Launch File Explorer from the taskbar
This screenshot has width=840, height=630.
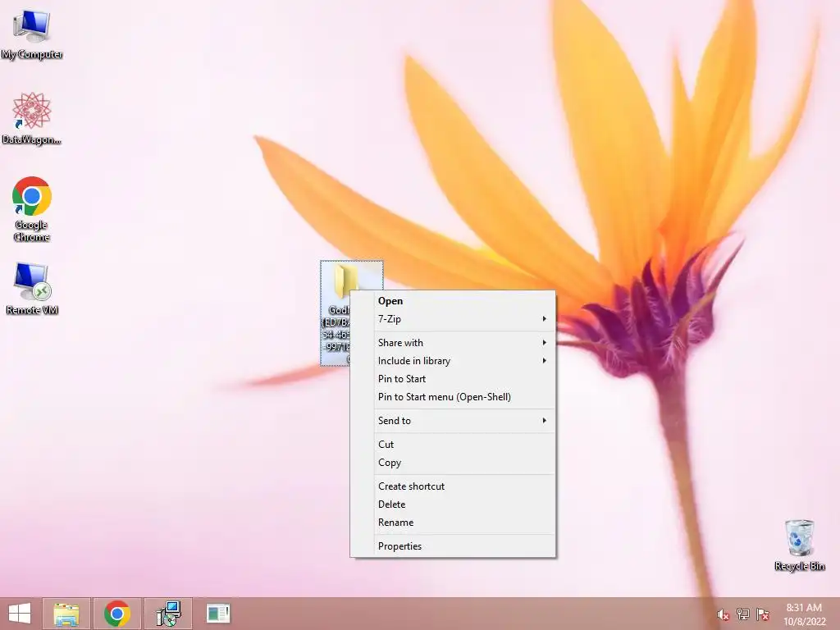point(66,614)
